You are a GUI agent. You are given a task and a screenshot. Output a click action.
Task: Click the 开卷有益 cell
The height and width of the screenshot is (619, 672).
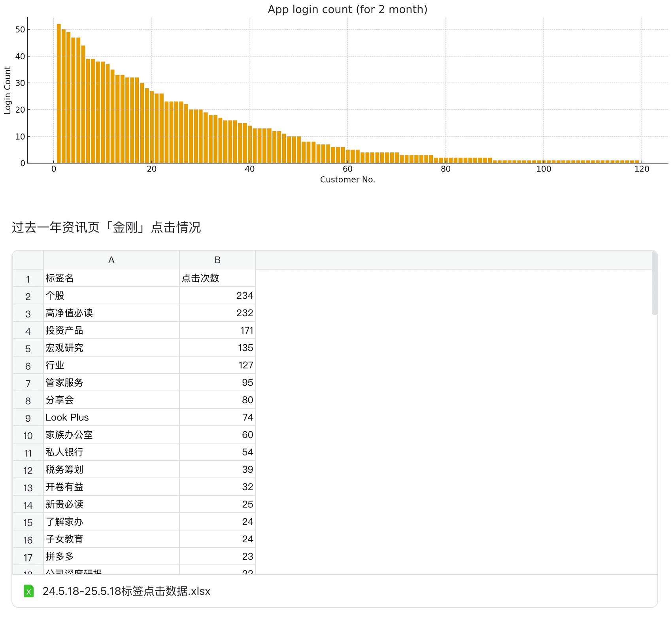[111, 487]
